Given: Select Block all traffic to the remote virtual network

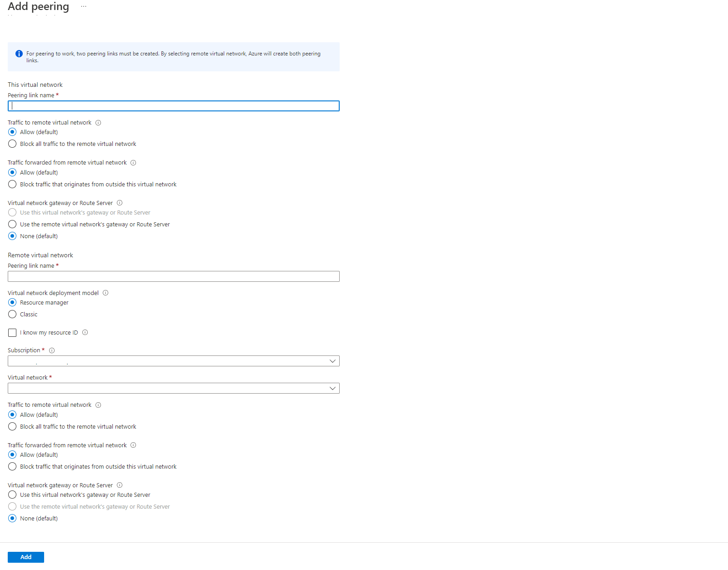Looking at the screenshot, I should 12,144.
